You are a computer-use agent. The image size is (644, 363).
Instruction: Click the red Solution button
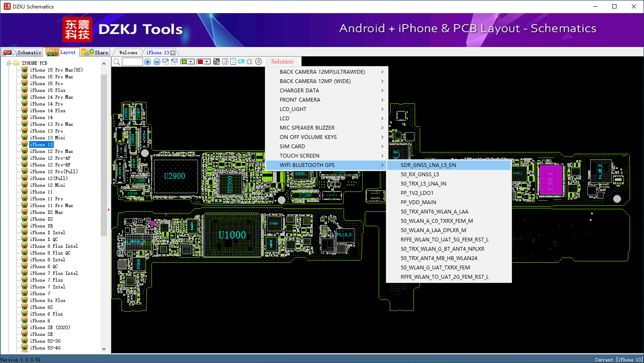(x=282, y=61)
